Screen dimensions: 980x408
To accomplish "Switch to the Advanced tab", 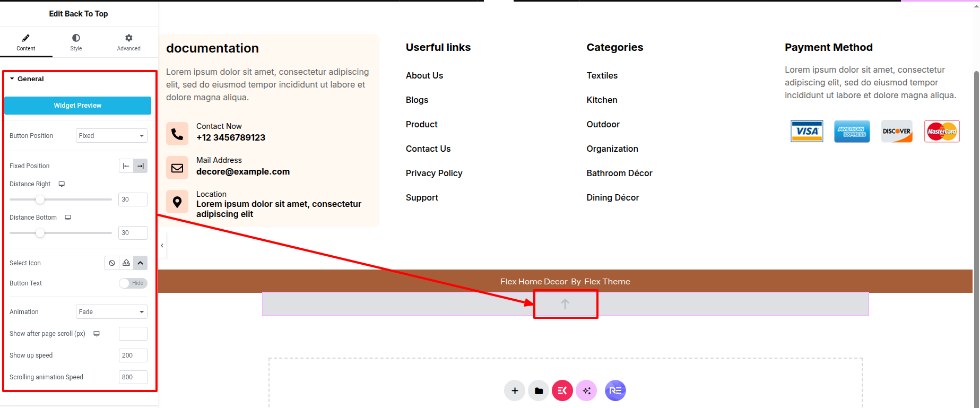I will (x=128, y=42).
